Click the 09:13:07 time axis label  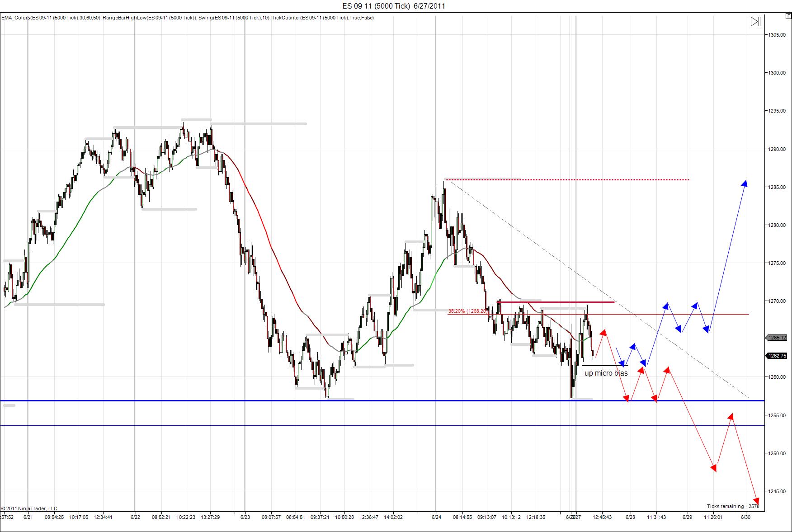pyautogui.click(x=487, y=517)
